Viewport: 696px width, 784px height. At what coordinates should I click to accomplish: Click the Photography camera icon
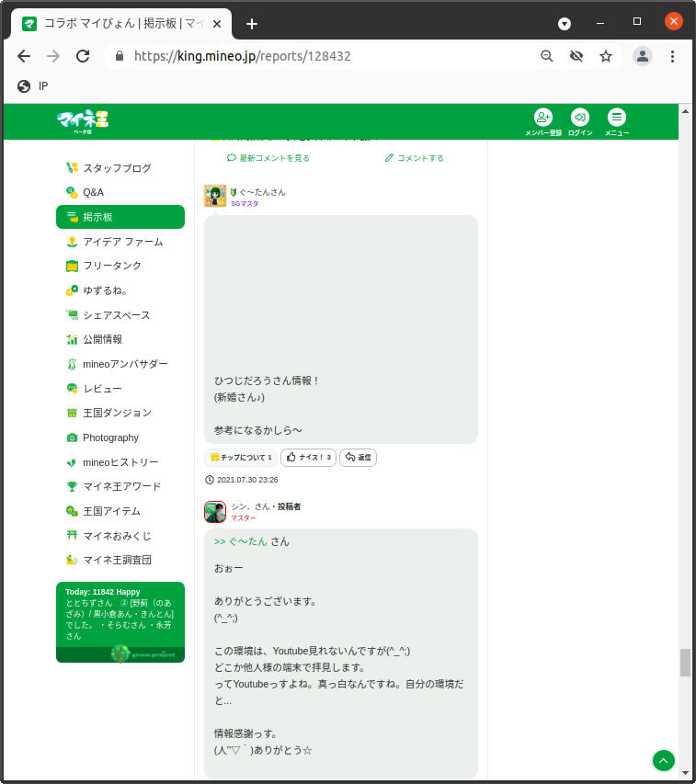(72, 437)
